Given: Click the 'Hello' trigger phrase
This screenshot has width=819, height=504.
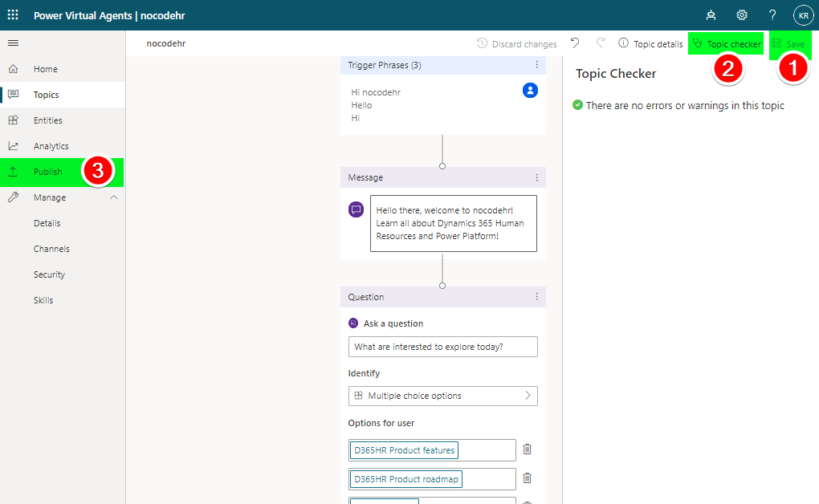Looking at the screenshot, I should click(x=361, y=105).
